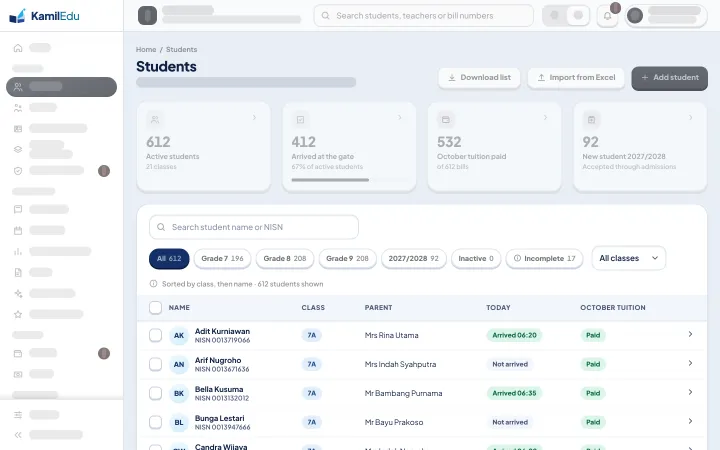720x450 pixels.
Task: Filter by Grade 9 tab
Action: (x=347, y=259)
